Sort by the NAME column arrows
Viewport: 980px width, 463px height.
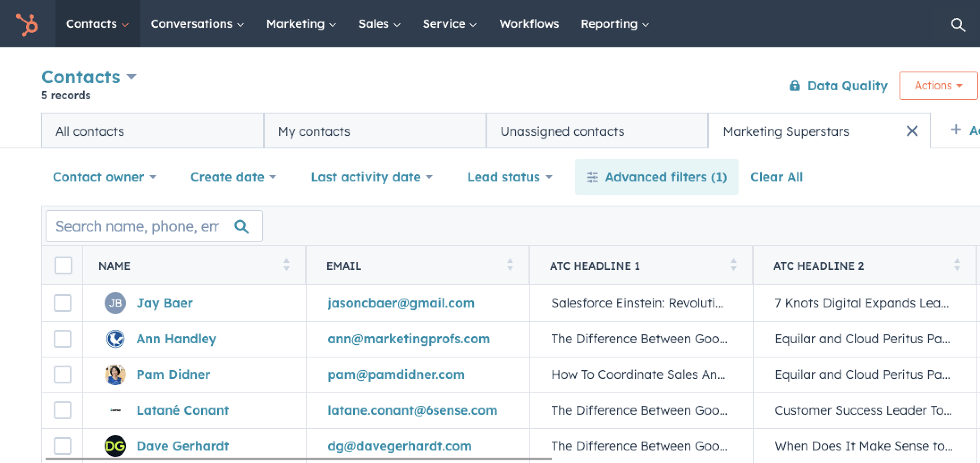click(287, 265)
